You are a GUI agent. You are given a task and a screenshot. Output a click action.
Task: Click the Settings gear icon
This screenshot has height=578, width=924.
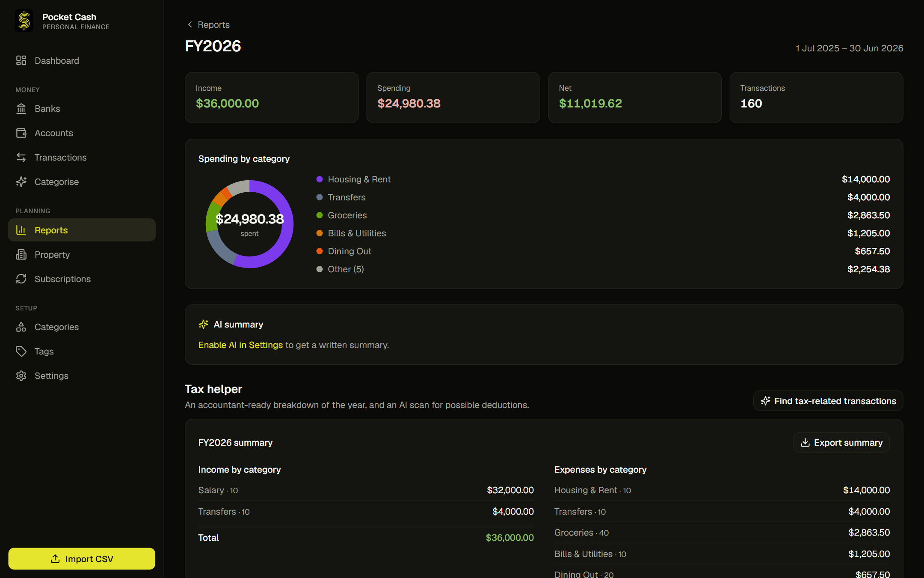(21, 376)
